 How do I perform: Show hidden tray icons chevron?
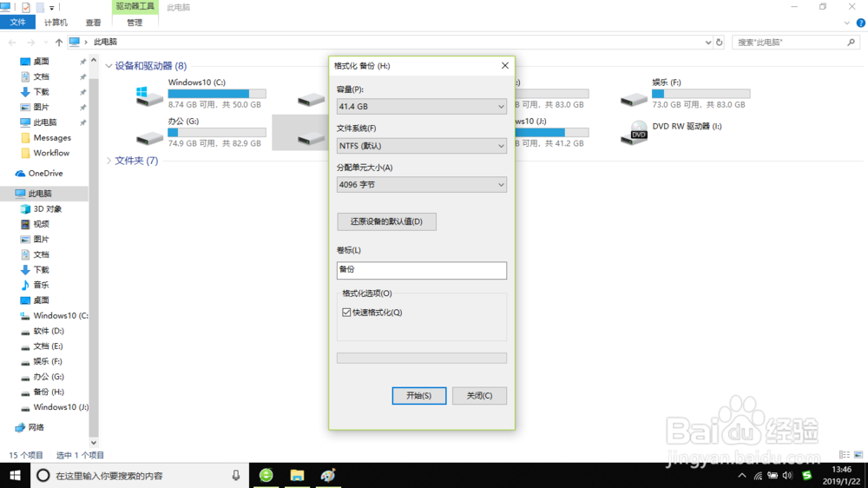742,475
